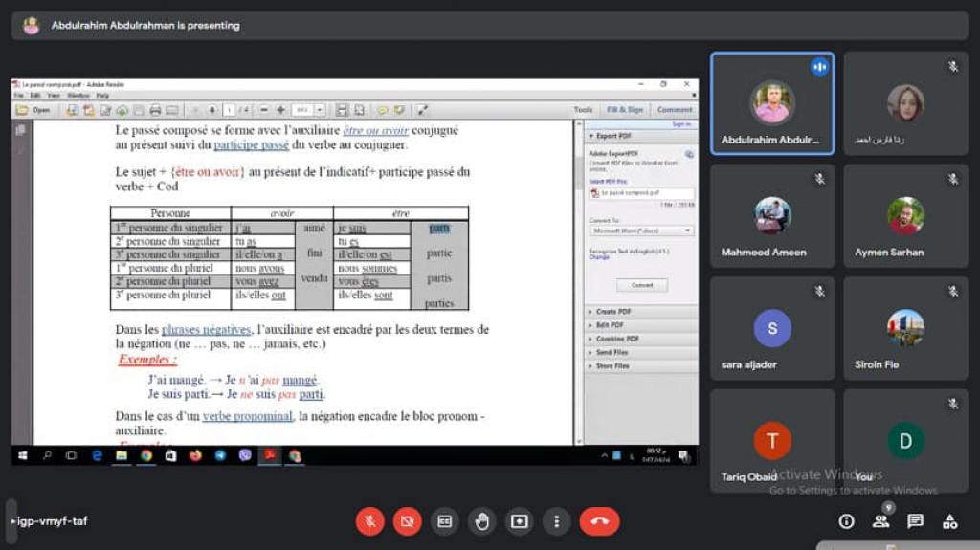Open the Activities panel icon

click(x=949, y=521)
